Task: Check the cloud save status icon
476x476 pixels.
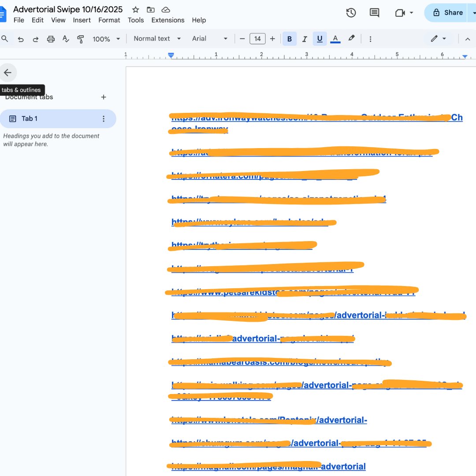Action: 166,10
